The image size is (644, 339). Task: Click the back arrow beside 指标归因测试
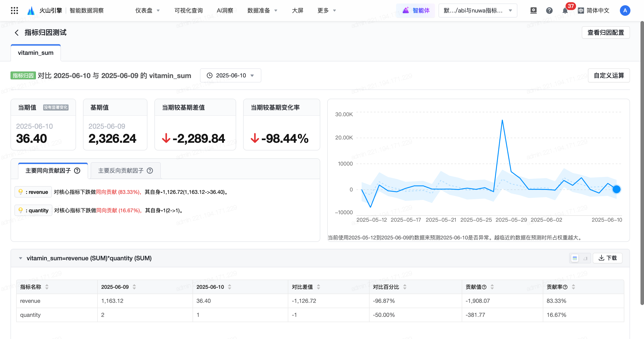pos(16,32)
